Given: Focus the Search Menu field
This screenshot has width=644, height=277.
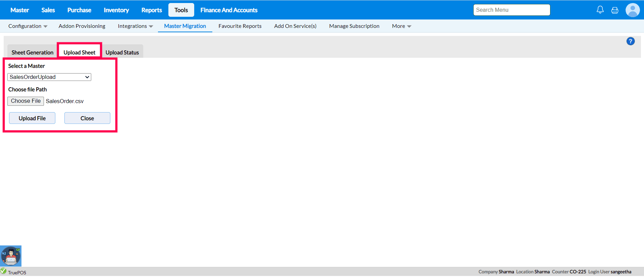Looking at the screenshot, I should (512, 10).
